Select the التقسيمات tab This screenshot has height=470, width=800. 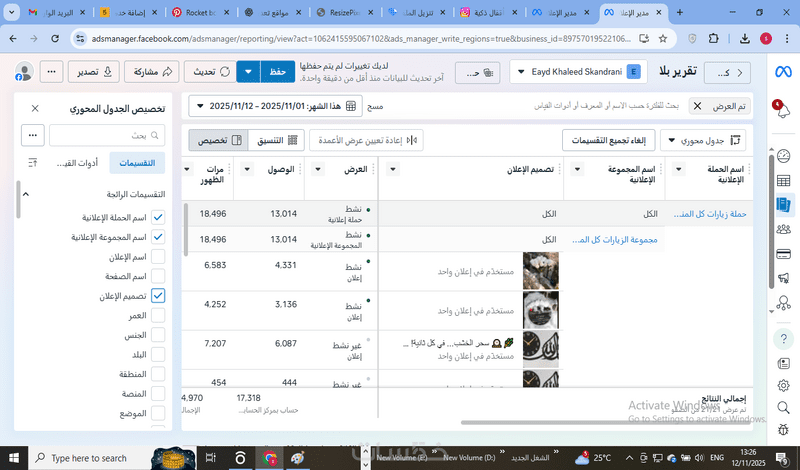pos(137,163)
